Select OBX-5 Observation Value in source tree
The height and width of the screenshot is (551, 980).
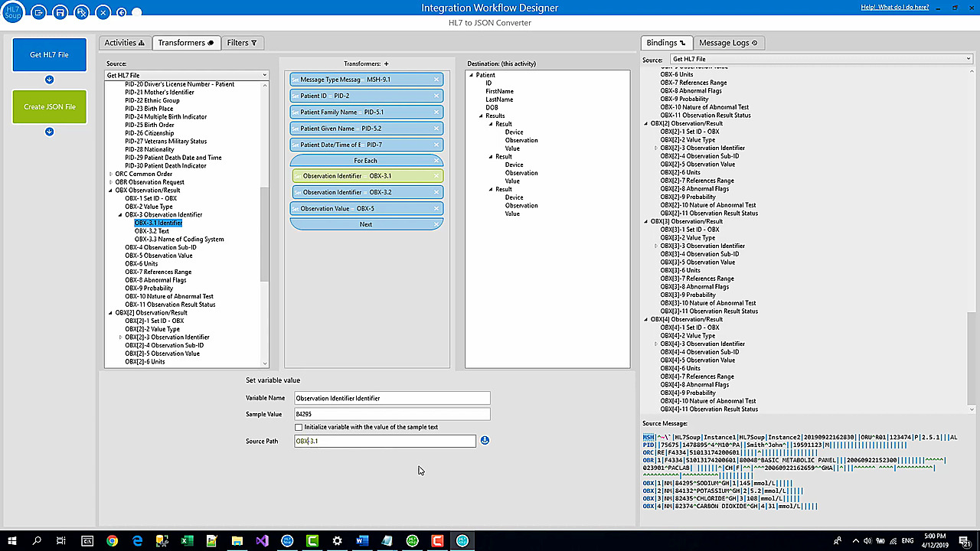click(x=158, y=256)
